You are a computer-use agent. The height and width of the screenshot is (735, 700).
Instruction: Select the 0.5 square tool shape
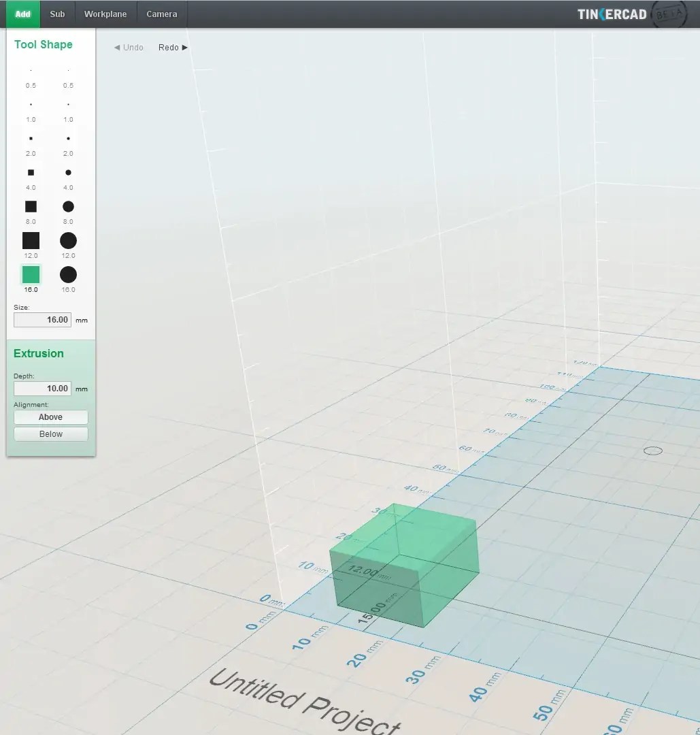(31, 70)
